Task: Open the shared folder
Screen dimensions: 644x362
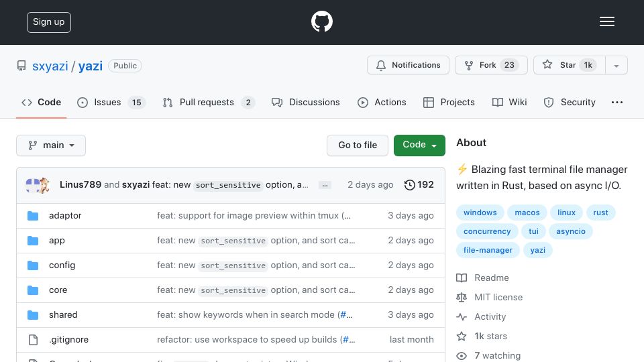Action: pos(63,315)
